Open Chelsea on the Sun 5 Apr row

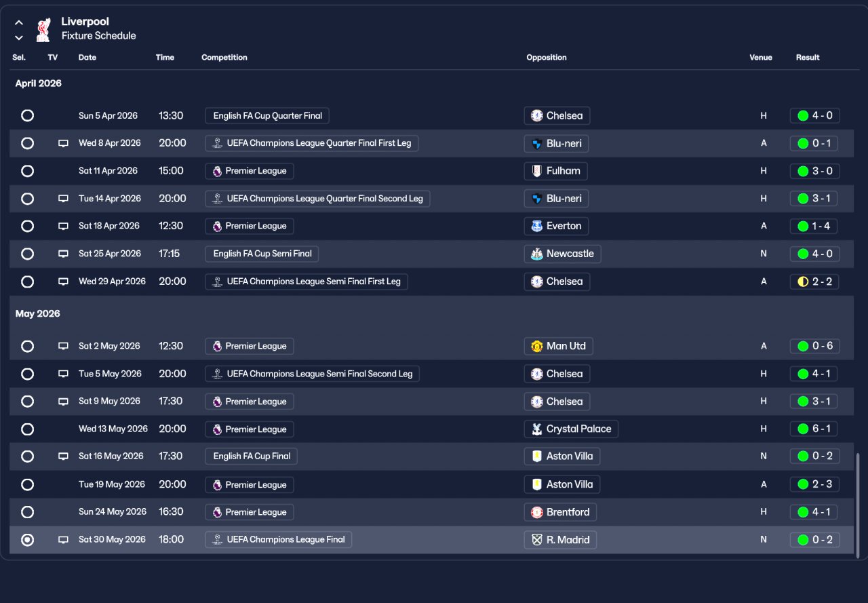coord(557,116)
